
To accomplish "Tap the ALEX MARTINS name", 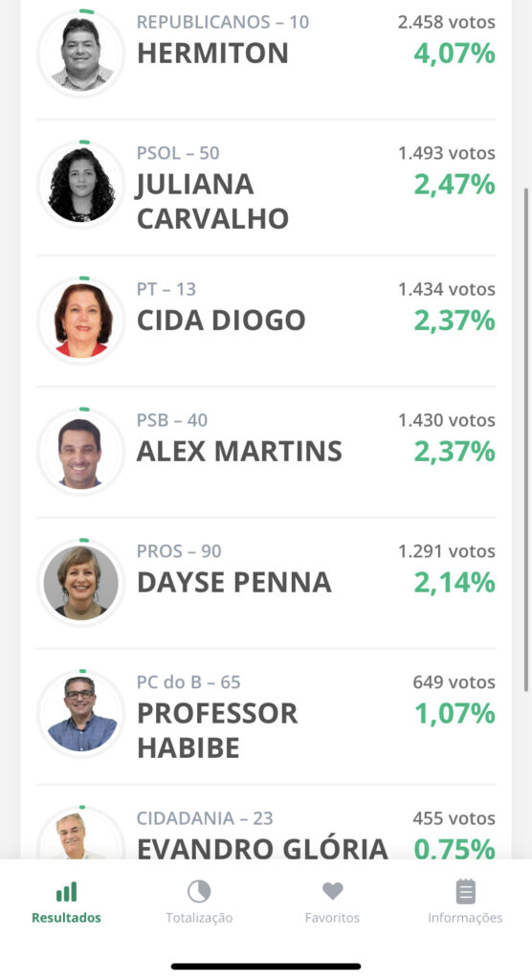I will point(239,452).
